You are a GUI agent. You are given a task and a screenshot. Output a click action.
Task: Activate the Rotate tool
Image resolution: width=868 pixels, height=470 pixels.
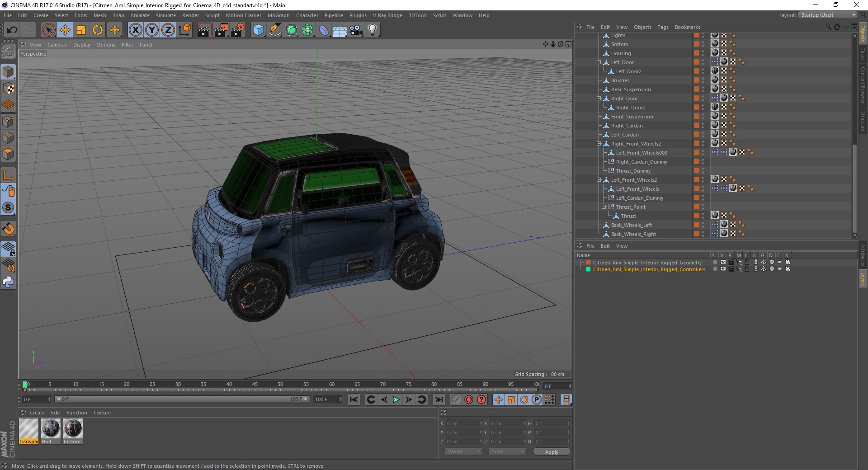click(x=98, y=30)
